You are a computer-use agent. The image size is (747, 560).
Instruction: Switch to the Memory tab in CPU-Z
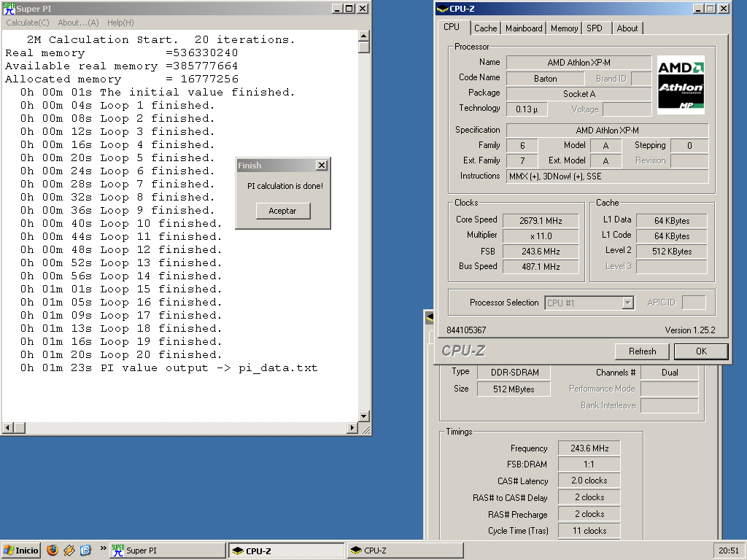(564, 28)
